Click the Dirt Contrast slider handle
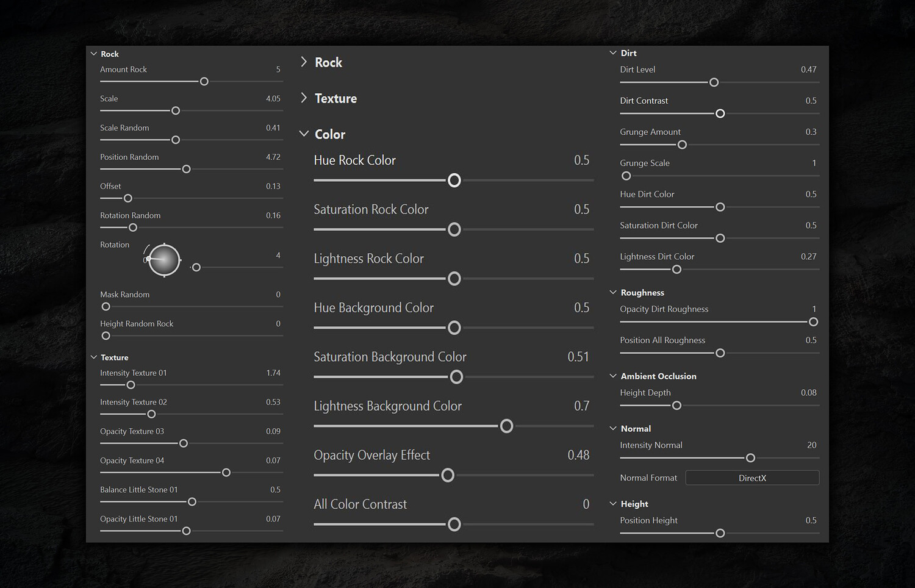This screenshot has width=915, height=588. [720, 113]
